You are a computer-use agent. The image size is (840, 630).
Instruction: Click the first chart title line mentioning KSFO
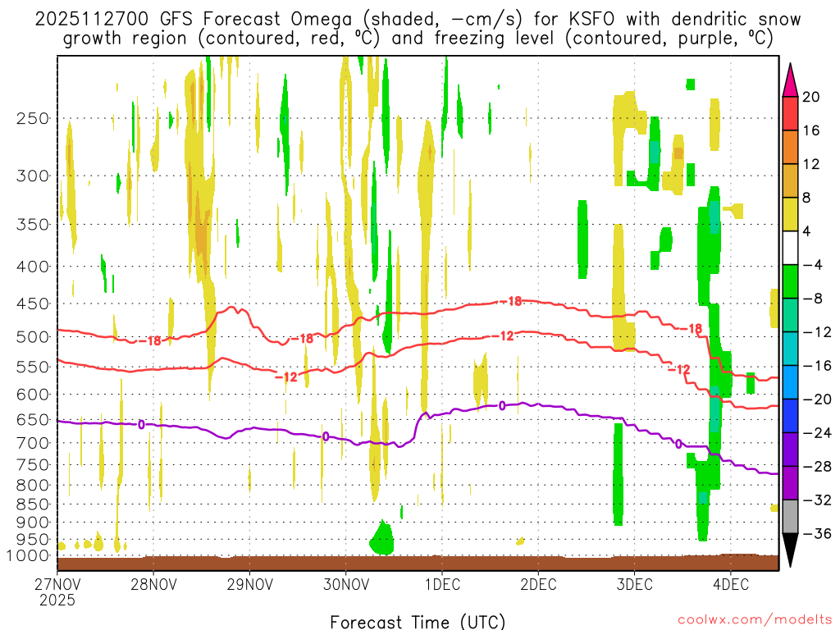pos(418,20)
